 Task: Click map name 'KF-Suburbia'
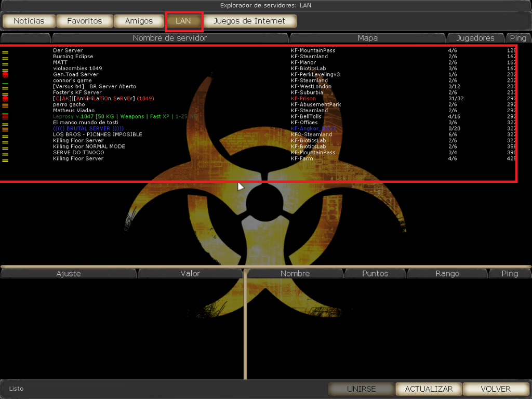(x=307, y=92)
